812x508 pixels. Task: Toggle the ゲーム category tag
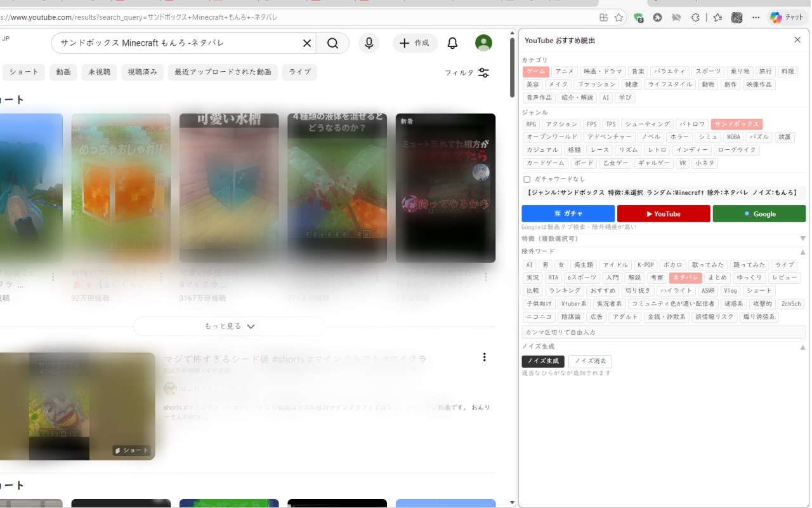(535, 72)
